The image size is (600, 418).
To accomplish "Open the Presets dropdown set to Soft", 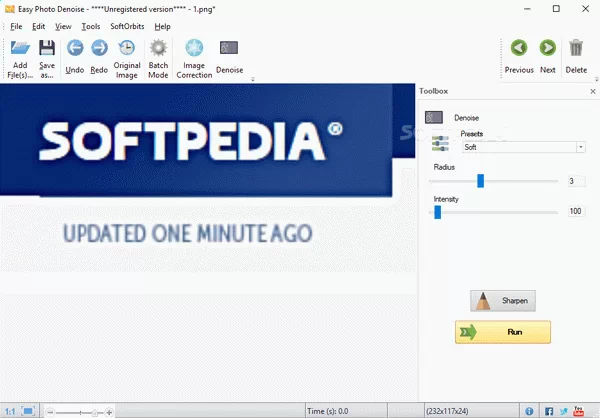I will tap(522, 147).
